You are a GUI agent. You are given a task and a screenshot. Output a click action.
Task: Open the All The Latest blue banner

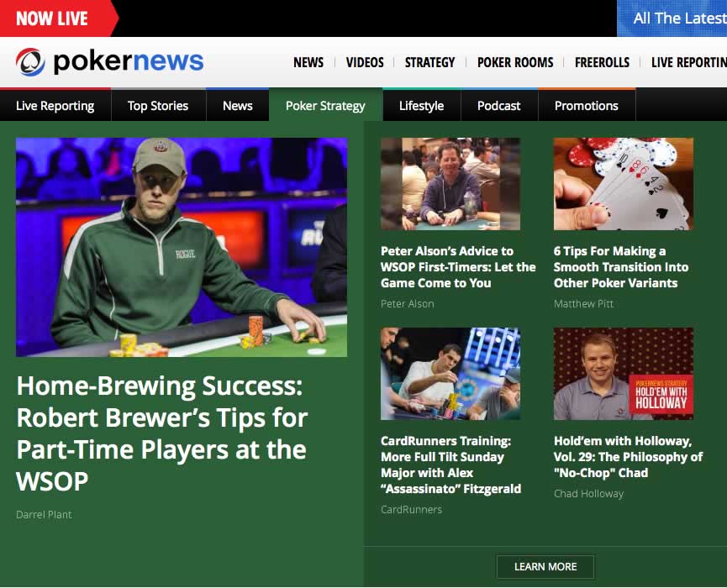(x=672, y=18)
